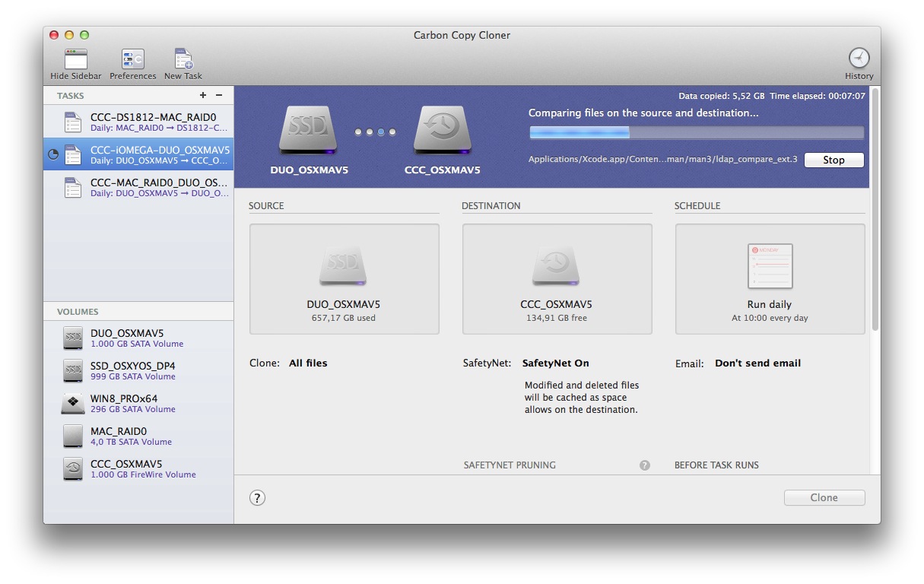Click the At 10:00 every day text

tap(770, 318)
